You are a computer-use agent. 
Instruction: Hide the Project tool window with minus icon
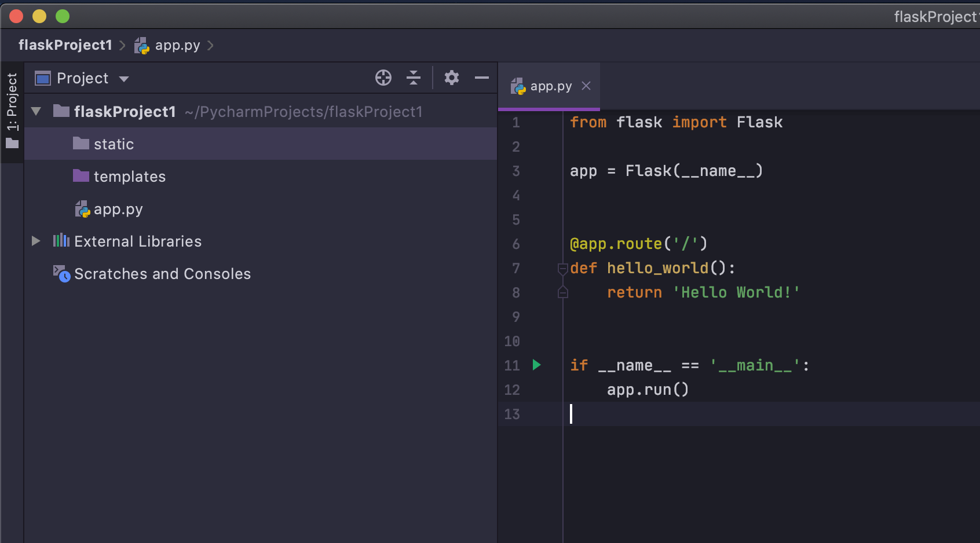tap(482, 78)
